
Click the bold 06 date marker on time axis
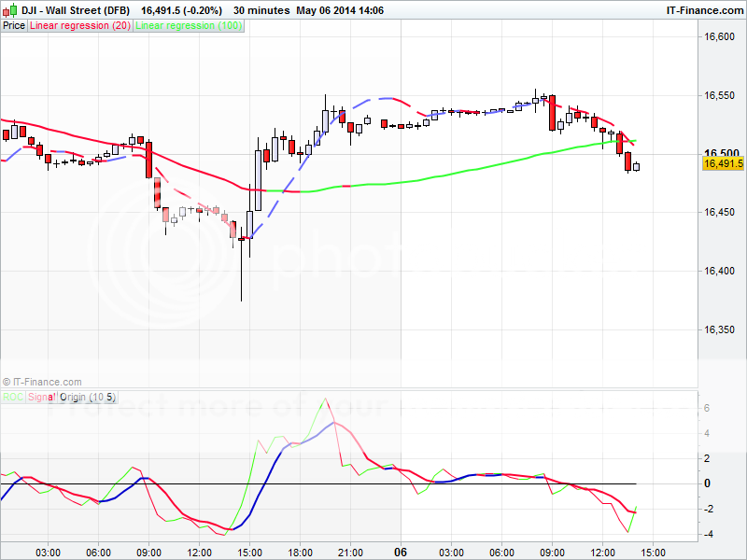coord(400,552)
